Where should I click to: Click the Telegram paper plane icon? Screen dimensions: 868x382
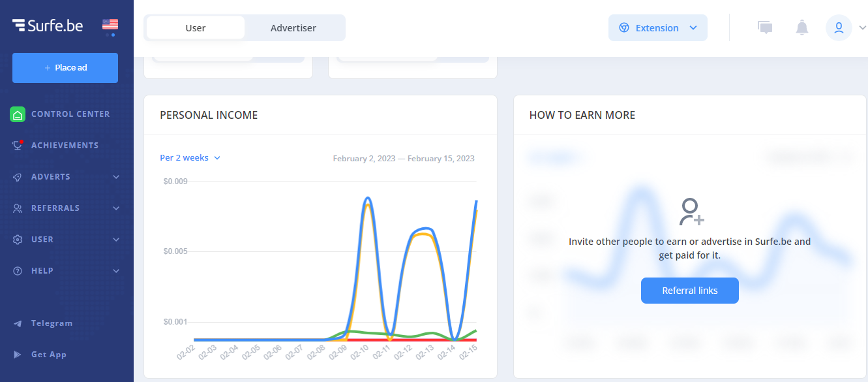click(18, 323)
